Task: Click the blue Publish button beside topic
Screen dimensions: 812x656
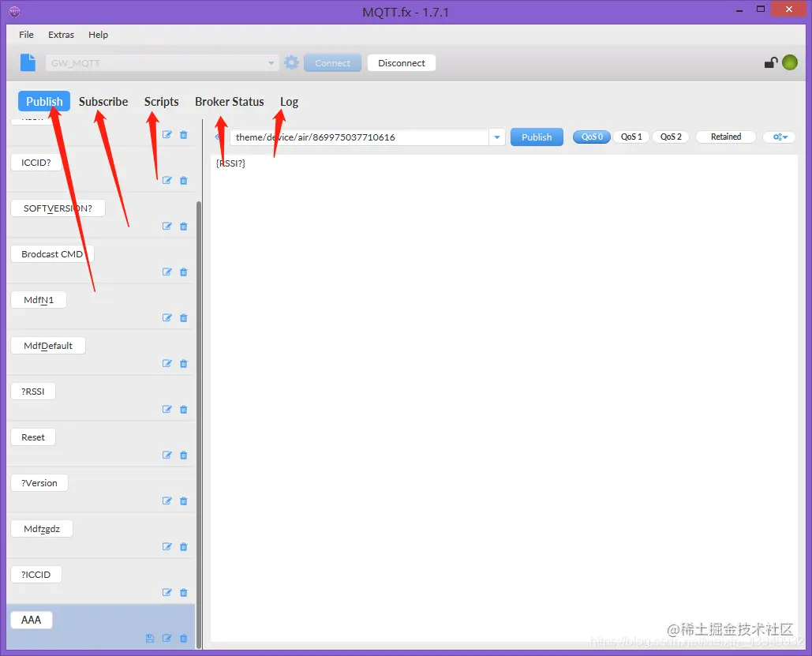Action: click(x=537, y=137)
